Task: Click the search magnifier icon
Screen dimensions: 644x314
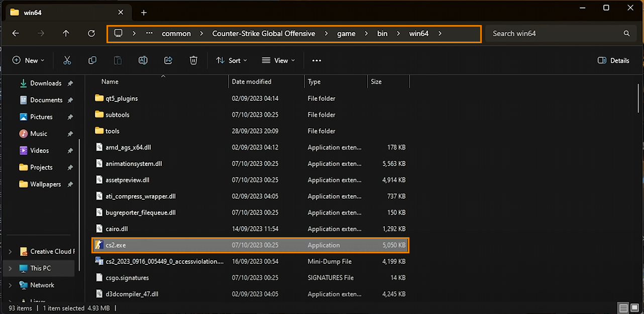Action: pos(626,34)
